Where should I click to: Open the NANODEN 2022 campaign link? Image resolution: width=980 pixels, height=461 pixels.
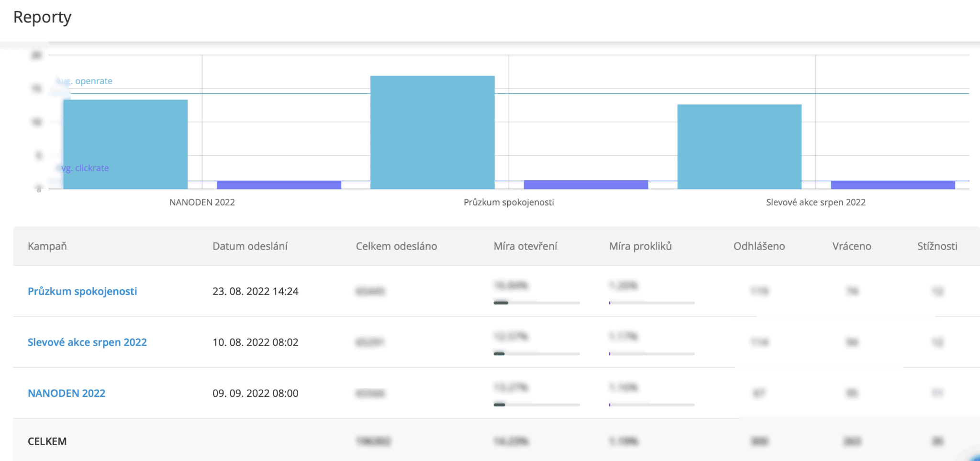(67, 393)
